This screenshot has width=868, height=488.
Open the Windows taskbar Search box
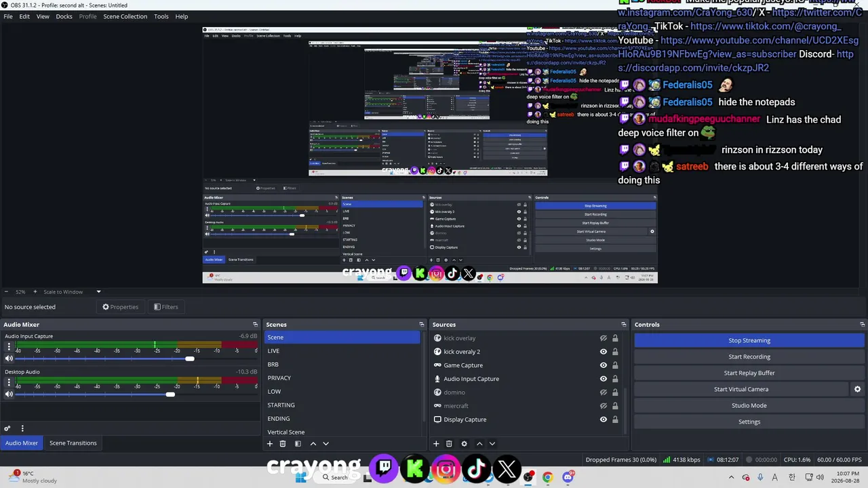coord(336,477)
